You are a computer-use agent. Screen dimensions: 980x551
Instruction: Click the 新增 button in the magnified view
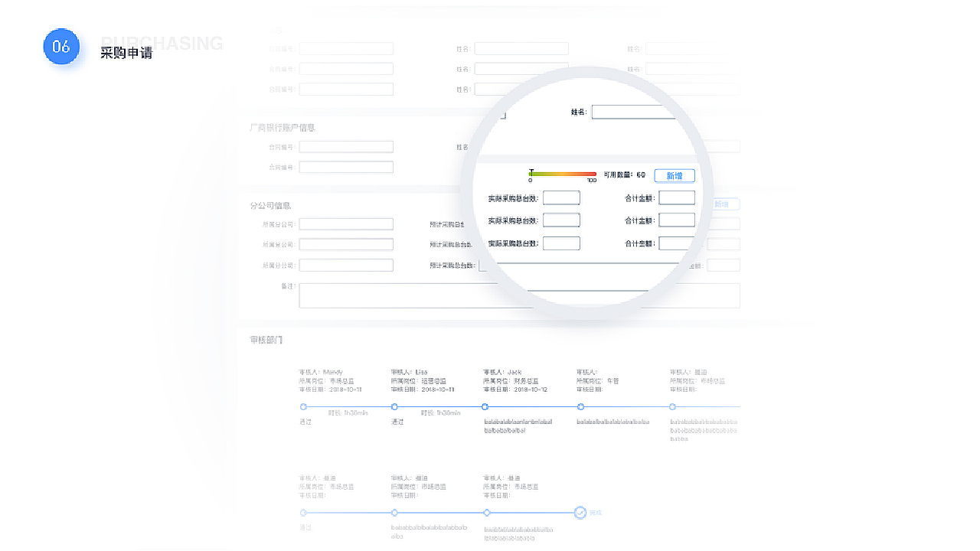click(675, 176)
